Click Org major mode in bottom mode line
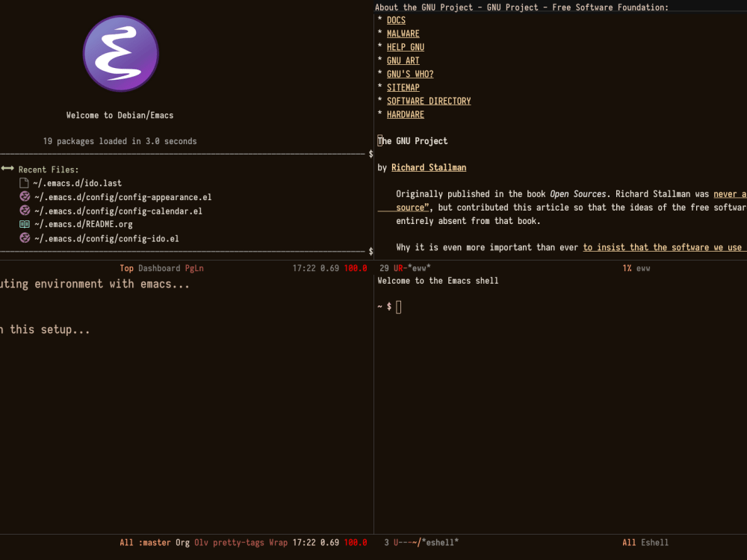The width and height of the screenshot is (747, 560). pos(182,542)
